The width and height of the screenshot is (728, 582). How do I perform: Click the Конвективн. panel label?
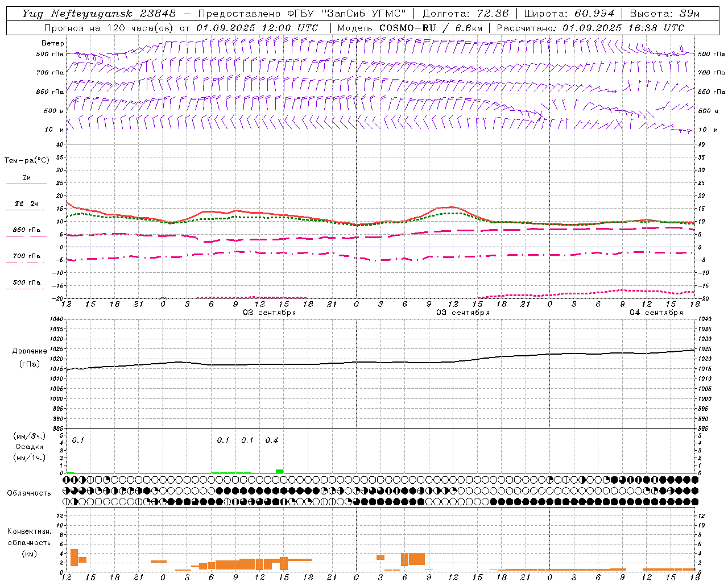tap(29, 531)
